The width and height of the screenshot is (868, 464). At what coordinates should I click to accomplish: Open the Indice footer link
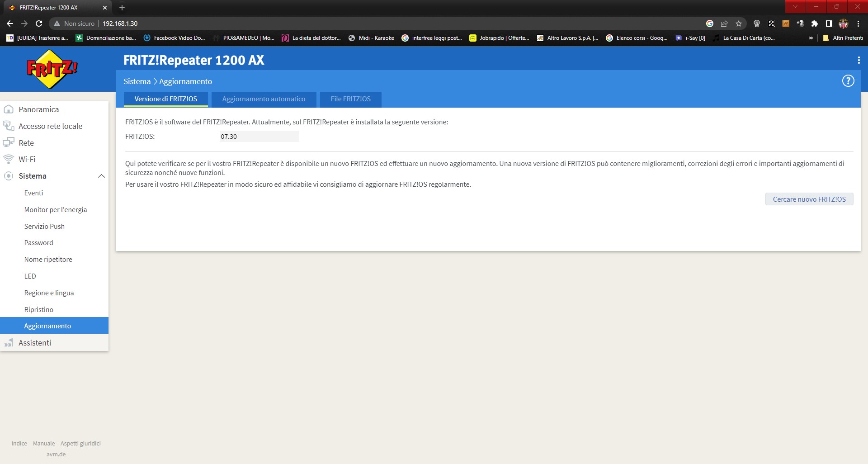point(19,444)
